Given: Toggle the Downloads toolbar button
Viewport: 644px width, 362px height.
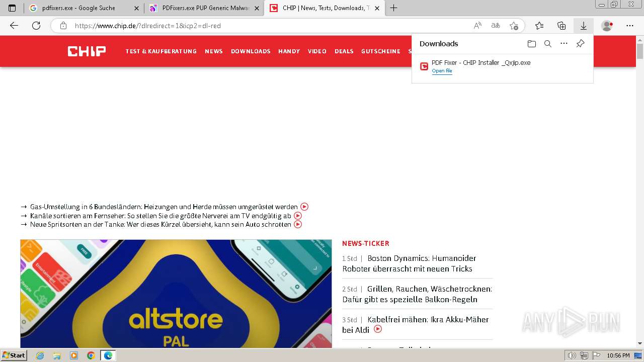Looking at the screenshot, I should pyautogui.click(x=584, y=26).
